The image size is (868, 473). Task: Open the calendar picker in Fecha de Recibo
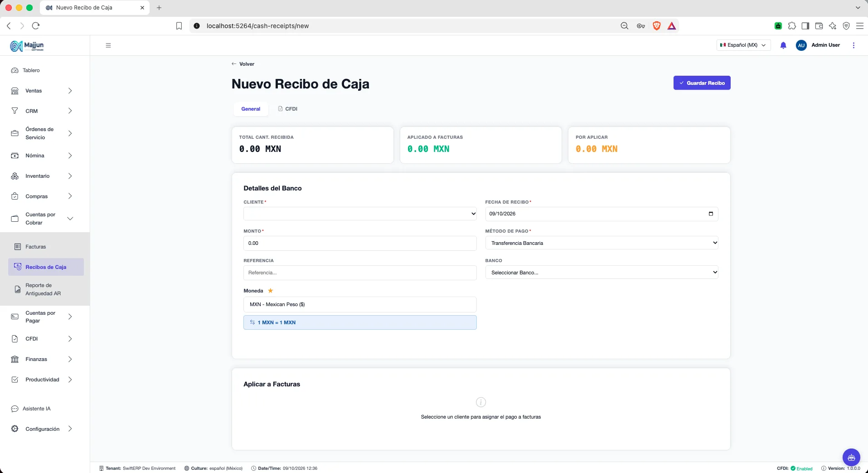coord(711,214)
